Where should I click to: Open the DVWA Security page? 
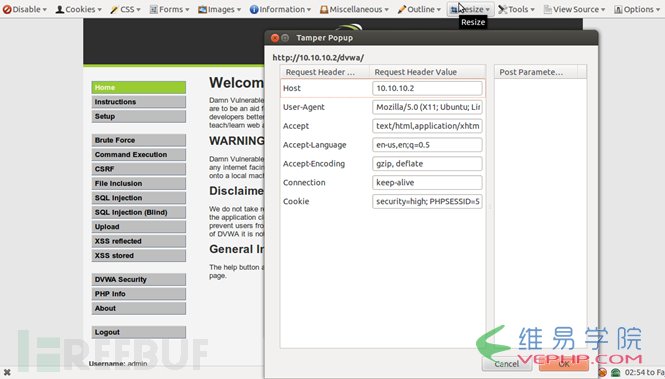139,279
